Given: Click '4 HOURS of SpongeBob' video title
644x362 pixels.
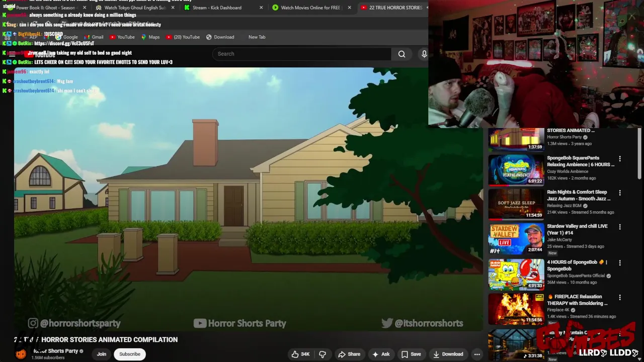Looking at the screenshot, I should pos(577,265).
